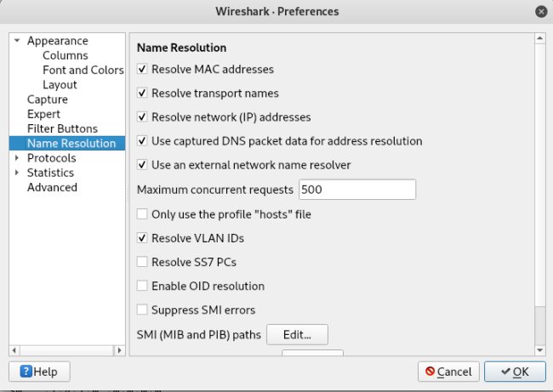Viewport: 553px width, 392px height.
Task: Enable Resolve SS7 PCs option
Action: click(143, 262)
